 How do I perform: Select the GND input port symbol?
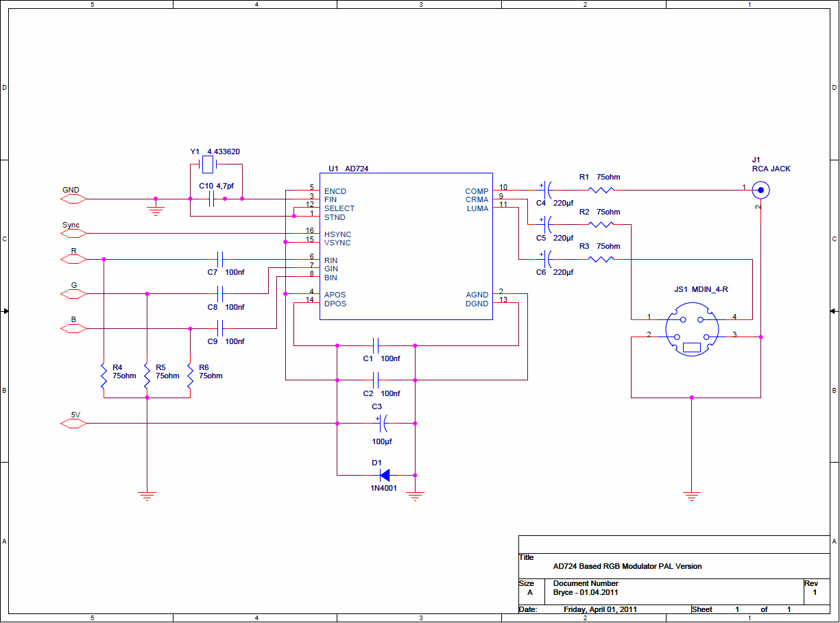coord(73,199)
